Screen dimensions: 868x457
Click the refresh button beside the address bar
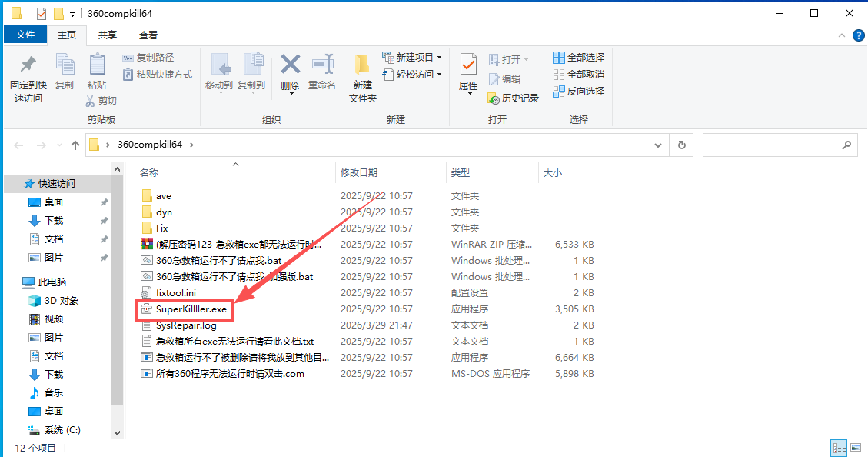[681, 145]
